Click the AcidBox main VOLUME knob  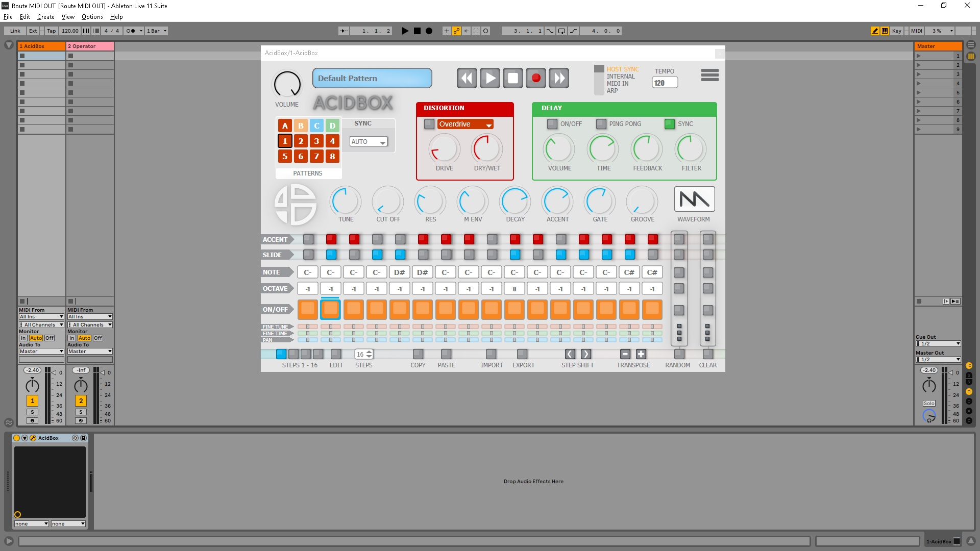pyautogui.click(x=287, y=84)
